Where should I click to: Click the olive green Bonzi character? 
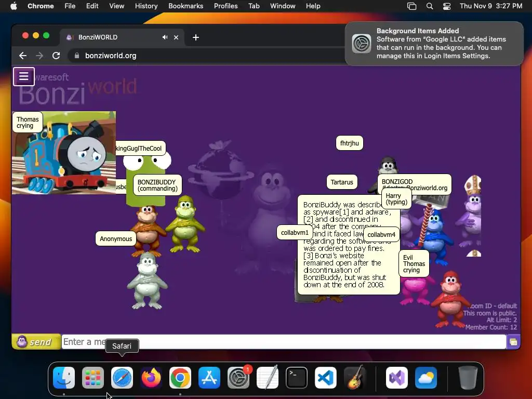pos(185,224)
